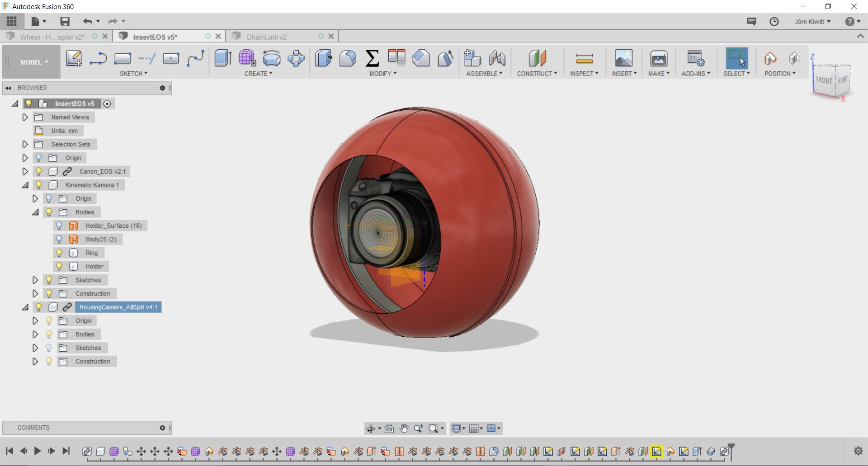868x466 pixels.
Task: Collapse the BROWSER panel arrows
Action: pos(8,88)
